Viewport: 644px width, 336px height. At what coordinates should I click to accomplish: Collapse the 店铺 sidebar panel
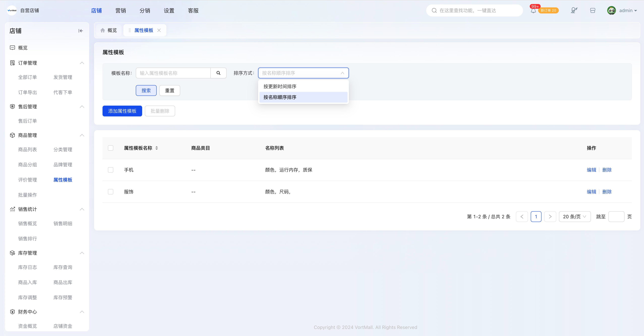click(80, 31)
